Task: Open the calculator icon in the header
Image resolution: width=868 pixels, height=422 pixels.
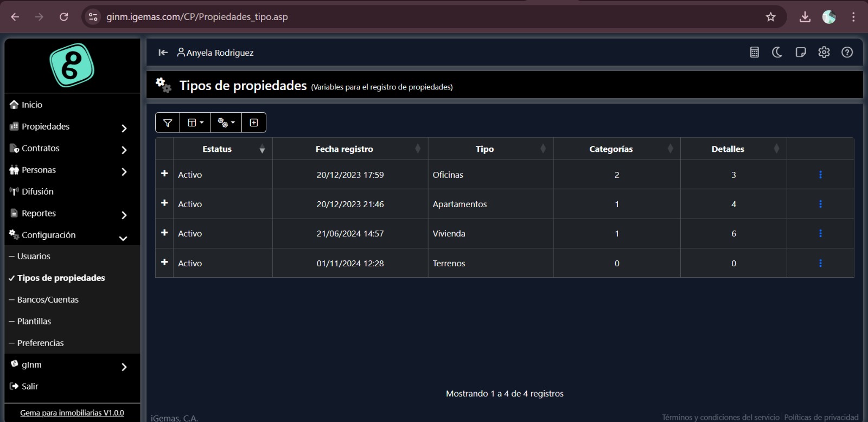Action: tap(754, 53)
